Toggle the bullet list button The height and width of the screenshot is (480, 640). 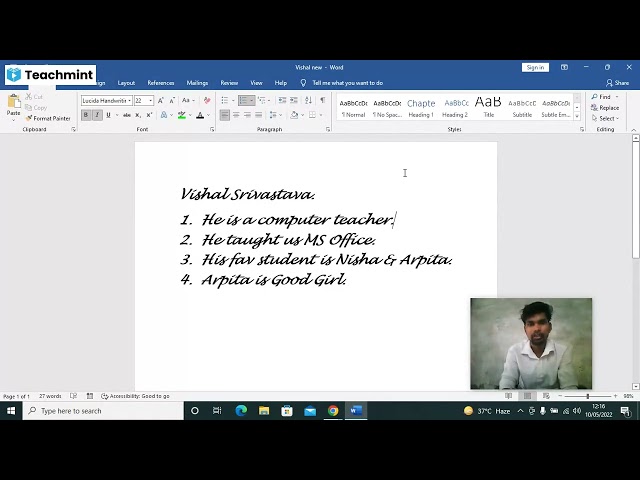225,100
